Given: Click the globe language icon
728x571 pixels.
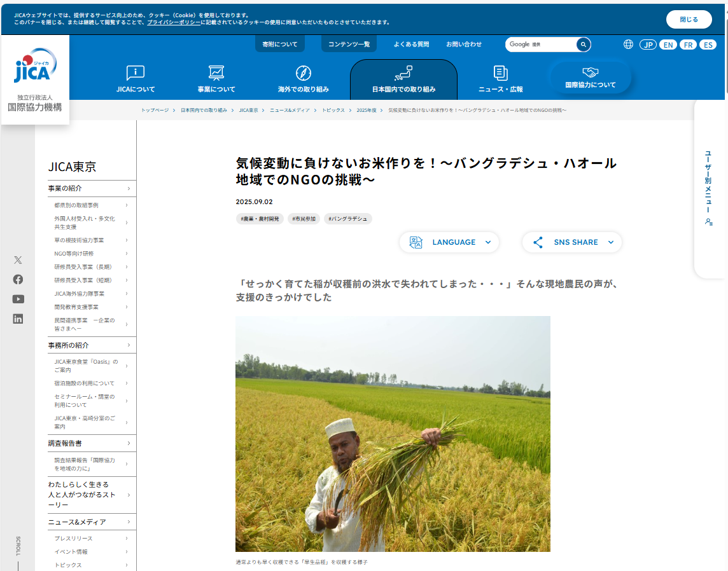Looking at the screenshot, I should coord(628,45).
